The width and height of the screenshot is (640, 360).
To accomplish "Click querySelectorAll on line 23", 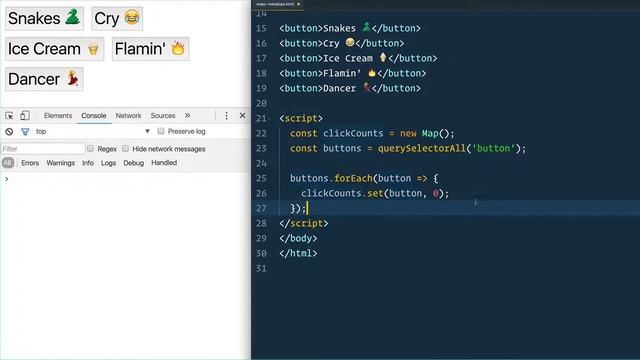I will point(422,149).
